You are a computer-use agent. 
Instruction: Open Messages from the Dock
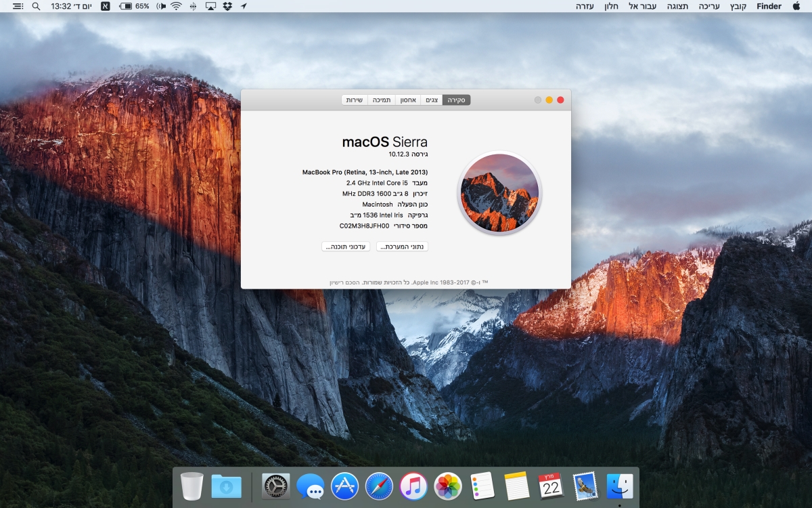[x=310, y=486]
